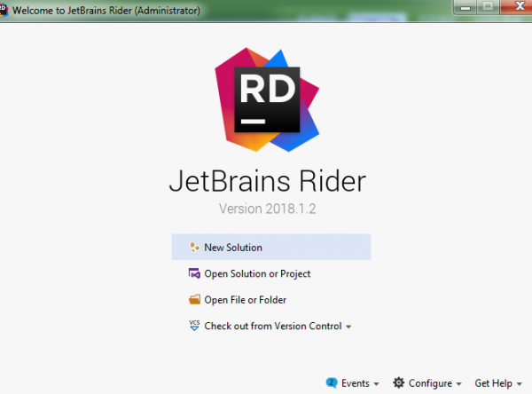Image resolution: width=532 pixels, height=394 pixels.
Task: Click the JetBrains Rider heading
Action: pos(268,181)
